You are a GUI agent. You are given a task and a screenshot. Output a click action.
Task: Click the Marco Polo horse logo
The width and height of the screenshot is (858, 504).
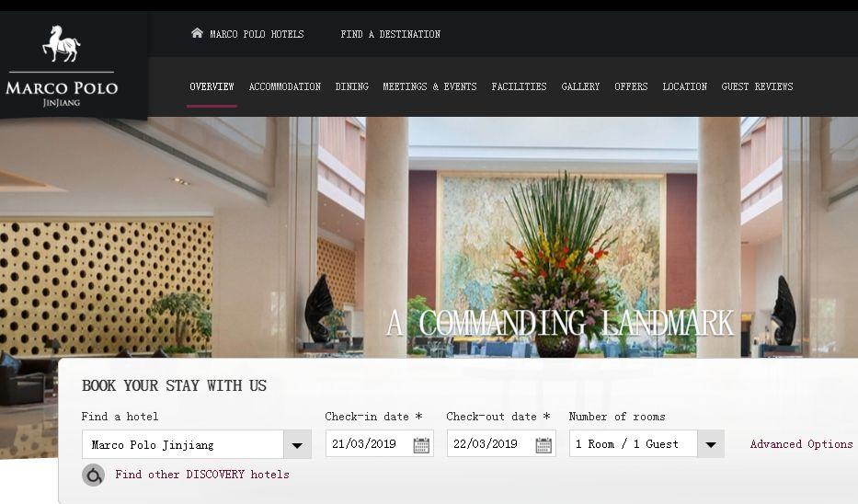point(62,44)
